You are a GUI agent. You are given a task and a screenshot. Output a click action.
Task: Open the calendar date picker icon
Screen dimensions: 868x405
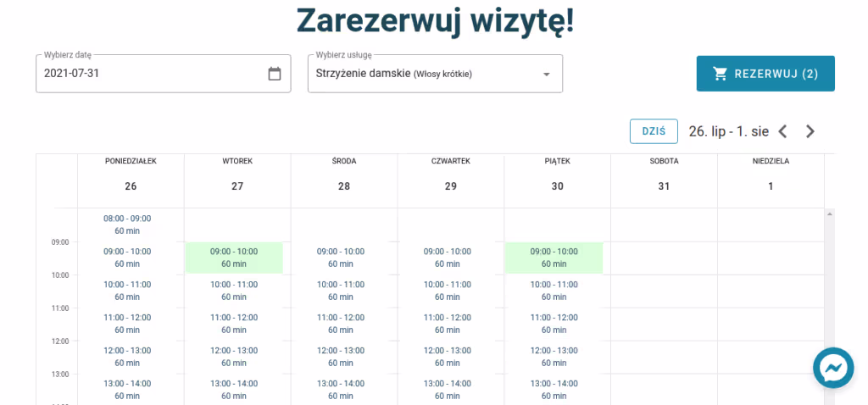[x=275, y=74]
